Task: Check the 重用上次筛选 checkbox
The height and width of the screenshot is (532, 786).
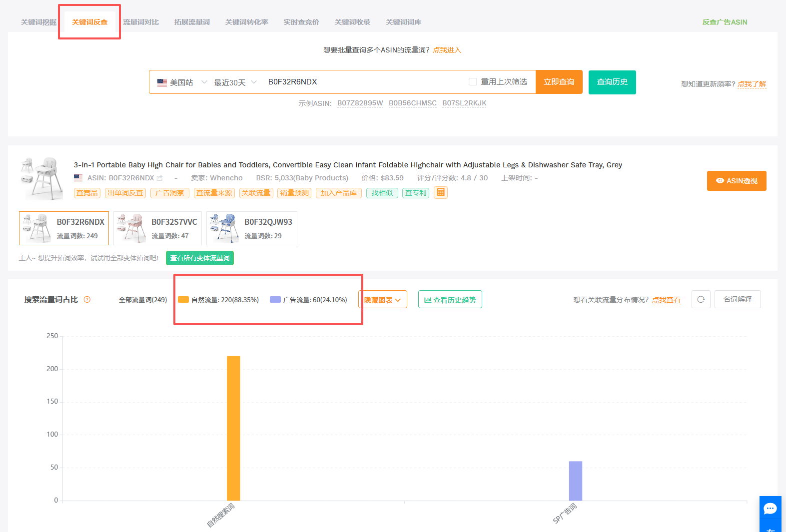Action: 473,82
